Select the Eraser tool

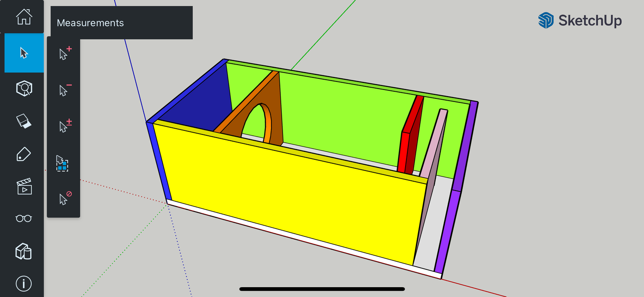coord(24,121)
